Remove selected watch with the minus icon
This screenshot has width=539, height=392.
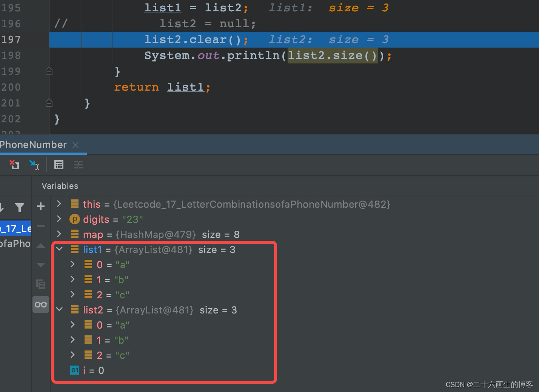tap(40, 226)
